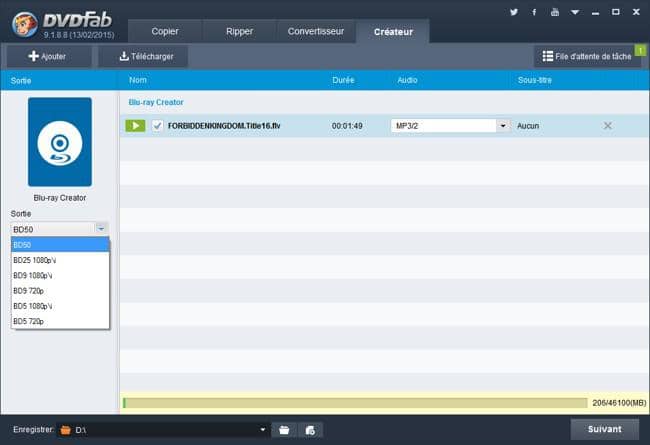This screenshot has width=650, height=445.
Task: Switch to the Convertisseur tab
Action: pyautogui.click(x=316, y=31)
